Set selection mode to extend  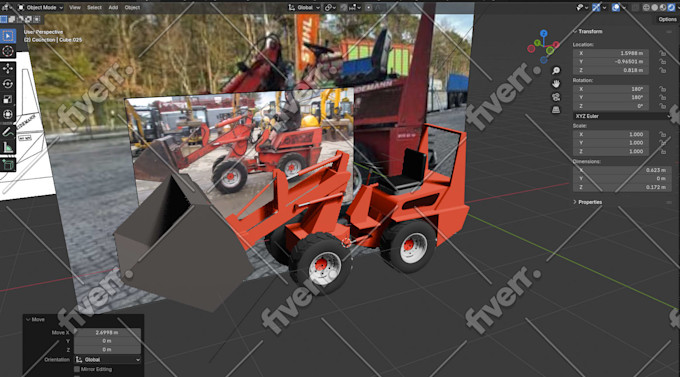(x=12, y=20)
